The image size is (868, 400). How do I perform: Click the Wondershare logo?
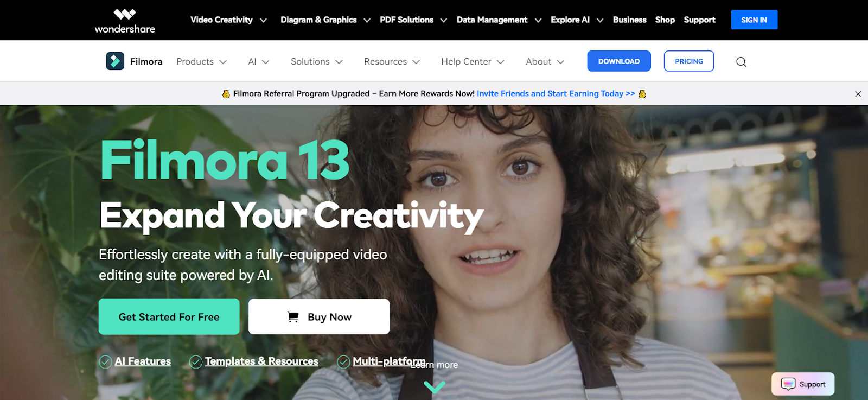coord(125,21)
